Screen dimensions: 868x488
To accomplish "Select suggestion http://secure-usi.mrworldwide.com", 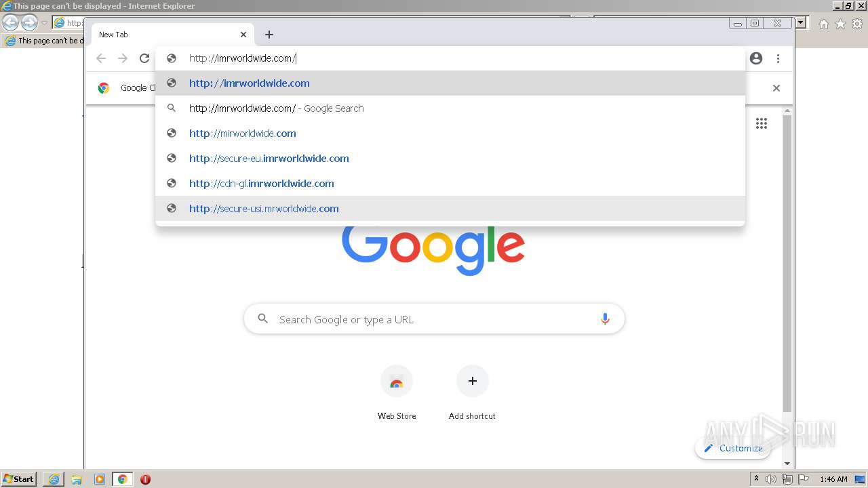I will [x=450, y=209].
